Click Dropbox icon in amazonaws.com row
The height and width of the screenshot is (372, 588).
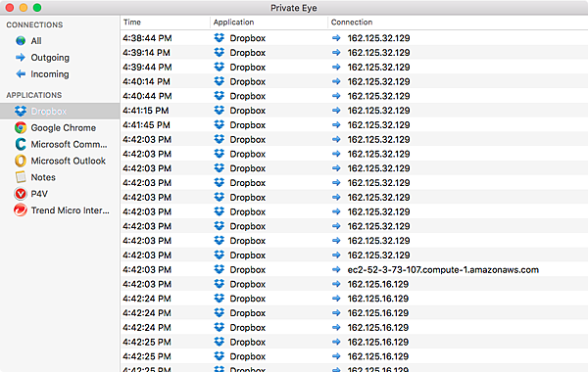click(x=219, y=269)
